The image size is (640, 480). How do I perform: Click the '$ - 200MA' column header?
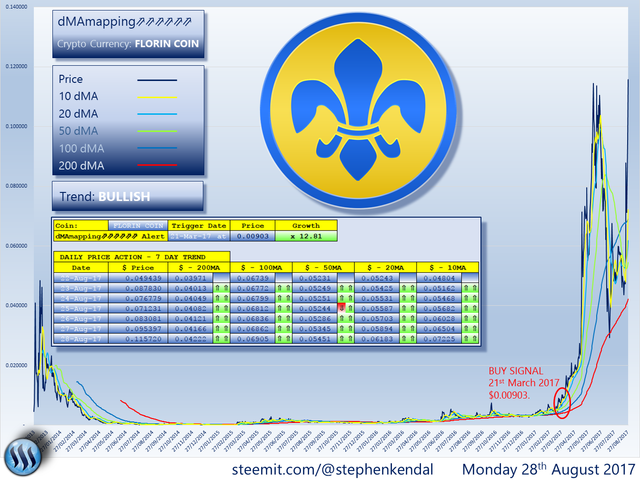(x=199, y=268)
